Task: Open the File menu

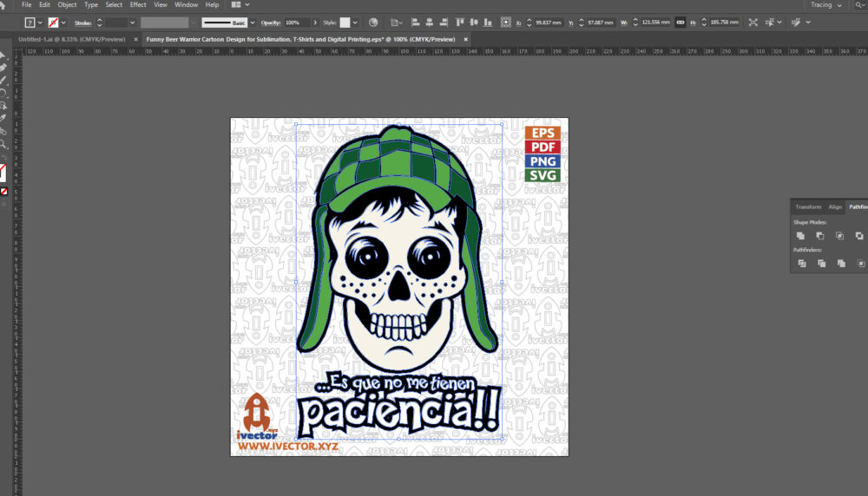Action: (x=26, y=4)
